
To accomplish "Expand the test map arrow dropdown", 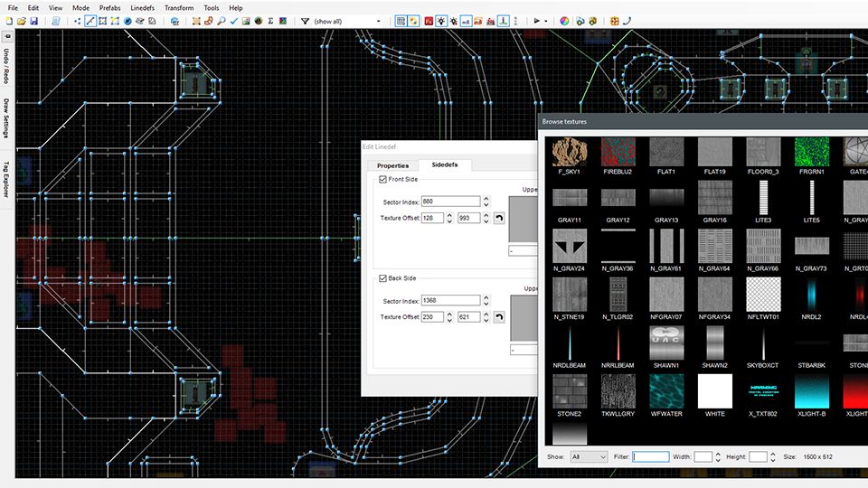I will click(546, 21).
